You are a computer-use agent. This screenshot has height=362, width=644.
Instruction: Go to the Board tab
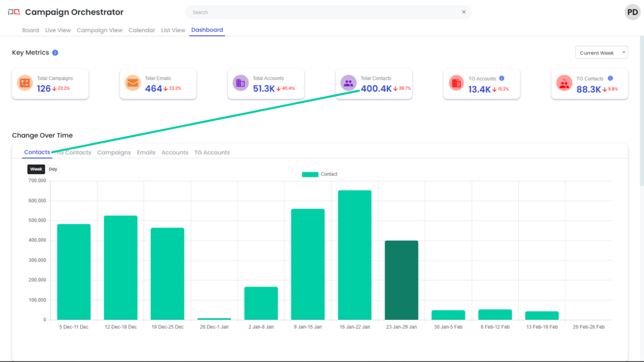30,30
